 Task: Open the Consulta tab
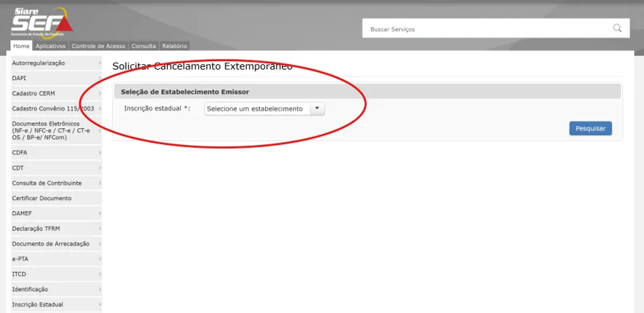[x=144, y=46]
